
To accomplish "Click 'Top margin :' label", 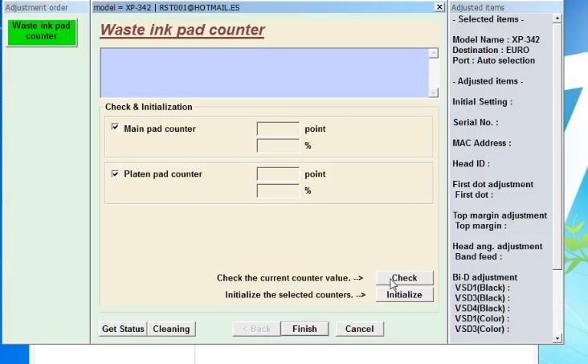I will click(x=480, y=226).
